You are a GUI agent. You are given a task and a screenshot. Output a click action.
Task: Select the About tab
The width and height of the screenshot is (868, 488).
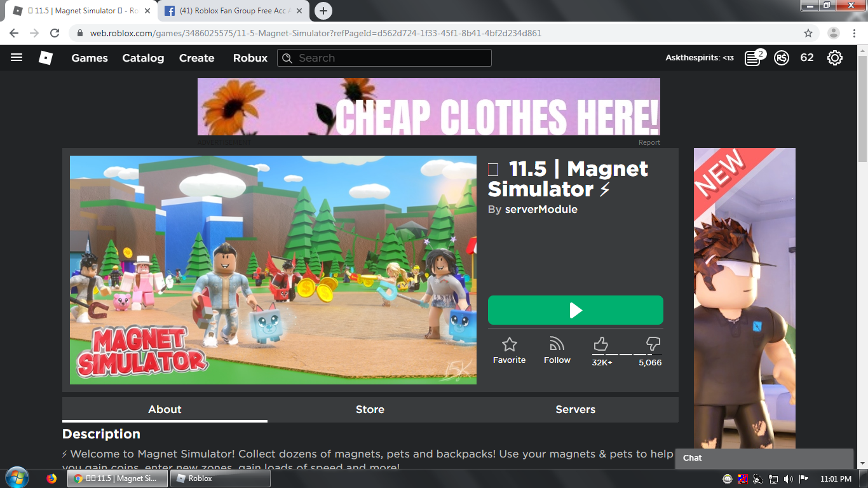tap(165, 410)
